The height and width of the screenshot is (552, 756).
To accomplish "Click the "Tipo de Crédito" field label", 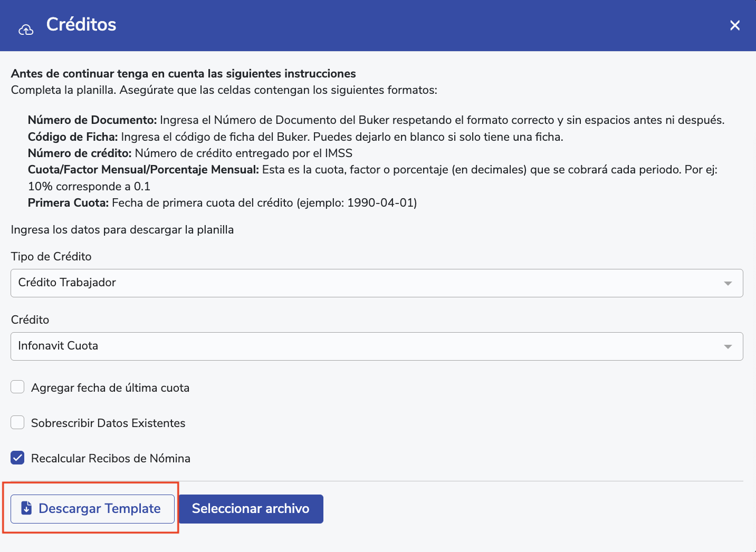I will pos(51,257).
